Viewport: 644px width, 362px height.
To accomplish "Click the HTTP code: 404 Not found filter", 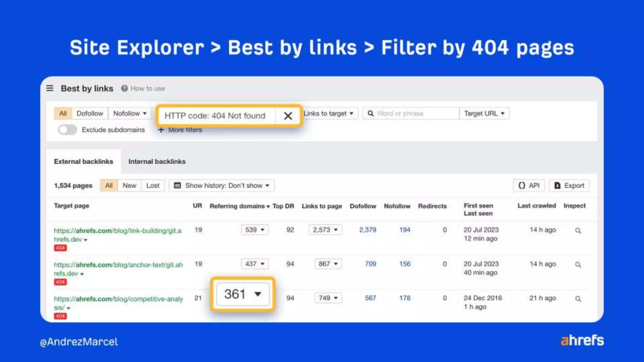I will [x=215, y=116].
